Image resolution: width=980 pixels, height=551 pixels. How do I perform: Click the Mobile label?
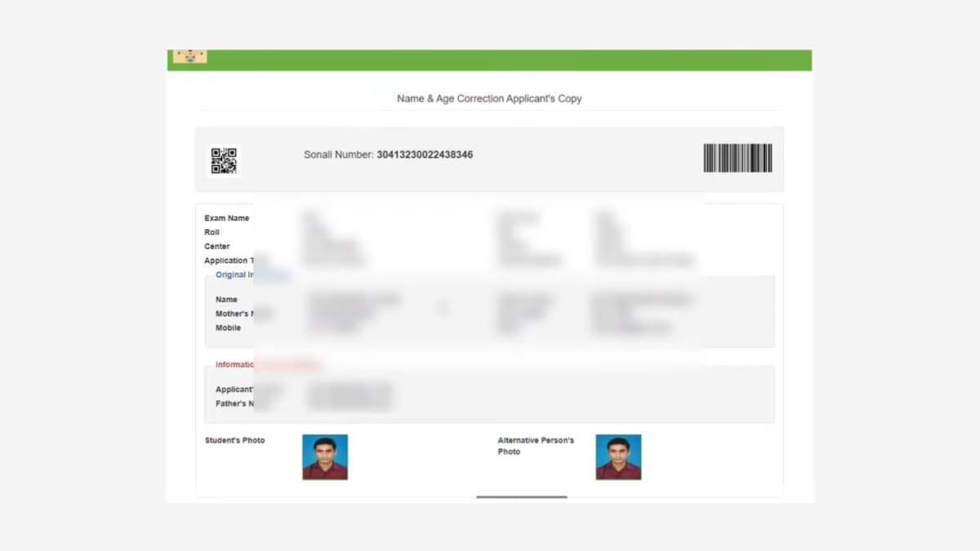pyautogui.click(x=228, y=328)
